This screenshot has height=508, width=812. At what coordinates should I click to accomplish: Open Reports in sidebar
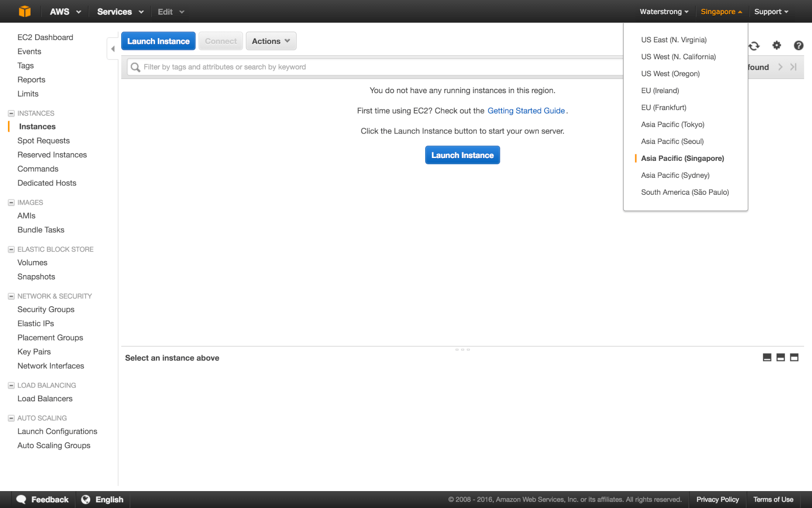click(31, 79)
